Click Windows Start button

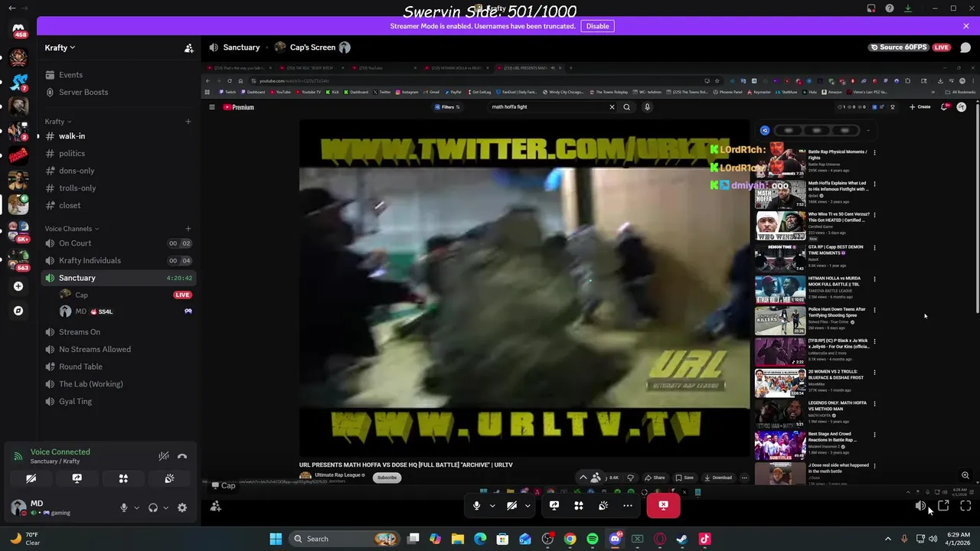276,539
